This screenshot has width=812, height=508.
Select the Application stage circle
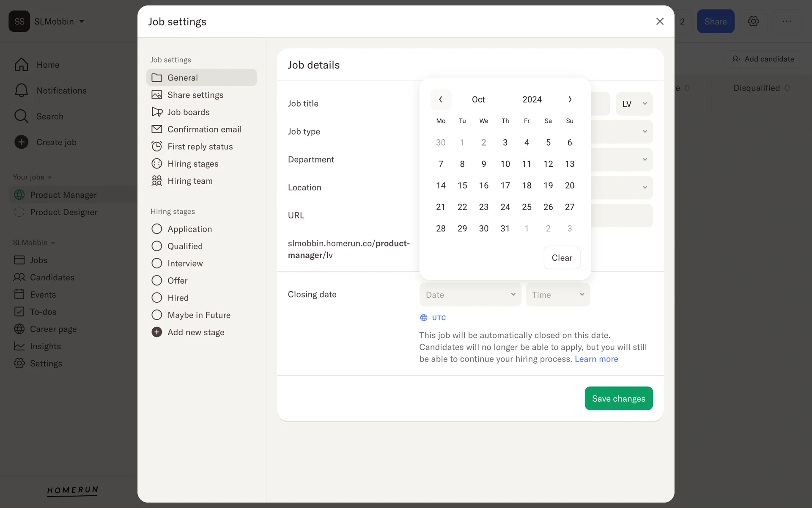click(x=157, y=229)
